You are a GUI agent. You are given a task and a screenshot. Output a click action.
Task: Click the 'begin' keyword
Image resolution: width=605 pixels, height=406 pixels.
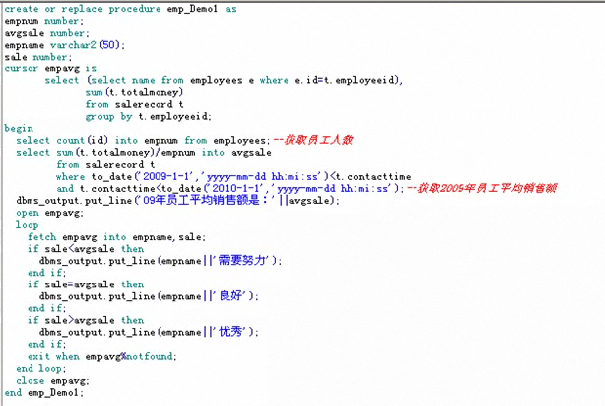click(19, 129)
